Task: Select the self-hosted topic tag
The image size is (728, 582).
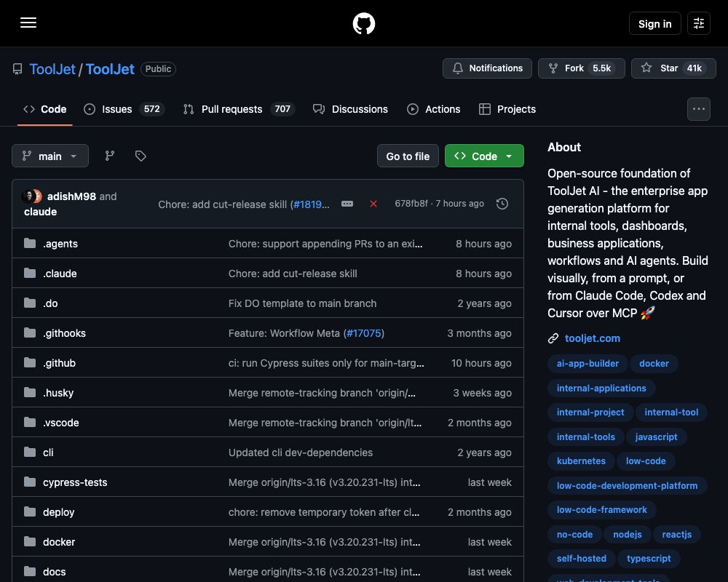Action: 581,558
